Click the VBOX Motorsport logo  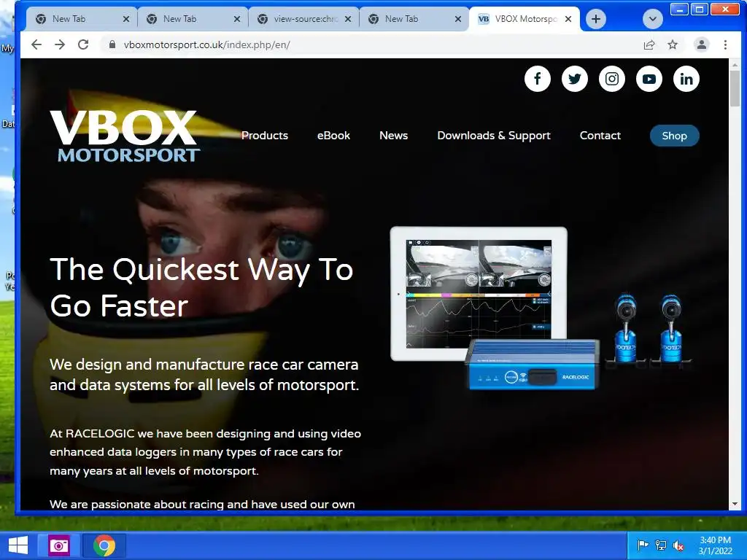[x=125, y=136]
